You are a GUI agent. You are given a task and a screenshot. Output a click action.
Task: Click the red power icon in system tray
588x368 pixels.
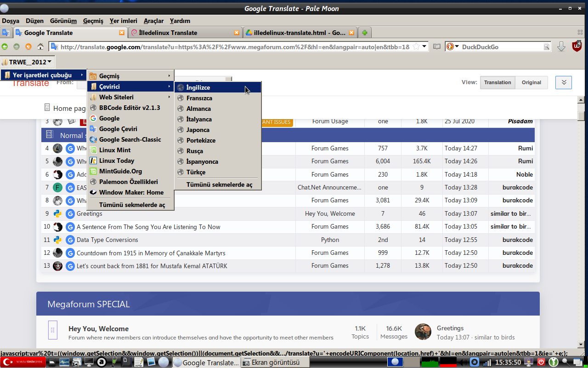coord(541,362)
